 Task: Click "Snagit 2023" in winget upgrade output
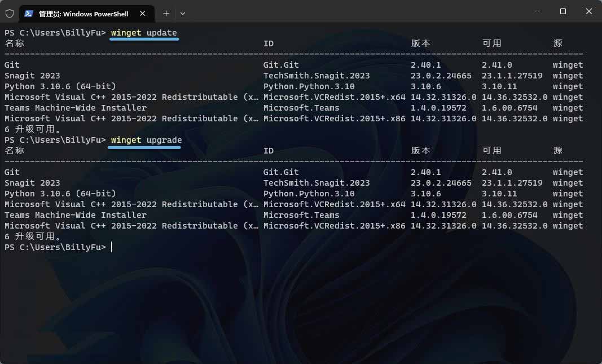pyautogui.click(x=32, y=183)
